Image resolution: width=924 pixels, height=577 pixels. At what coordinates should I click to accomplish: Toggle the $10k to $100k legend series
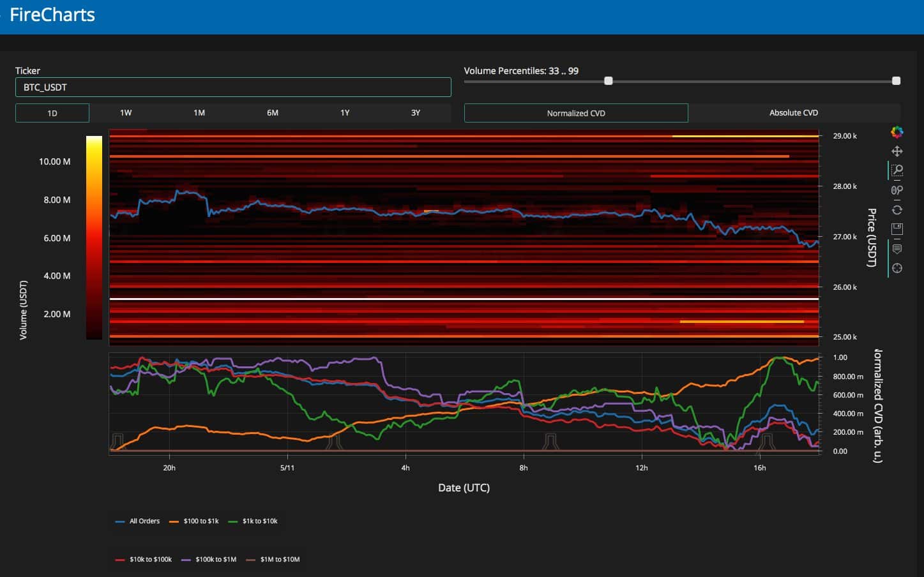tap(144, 560)
